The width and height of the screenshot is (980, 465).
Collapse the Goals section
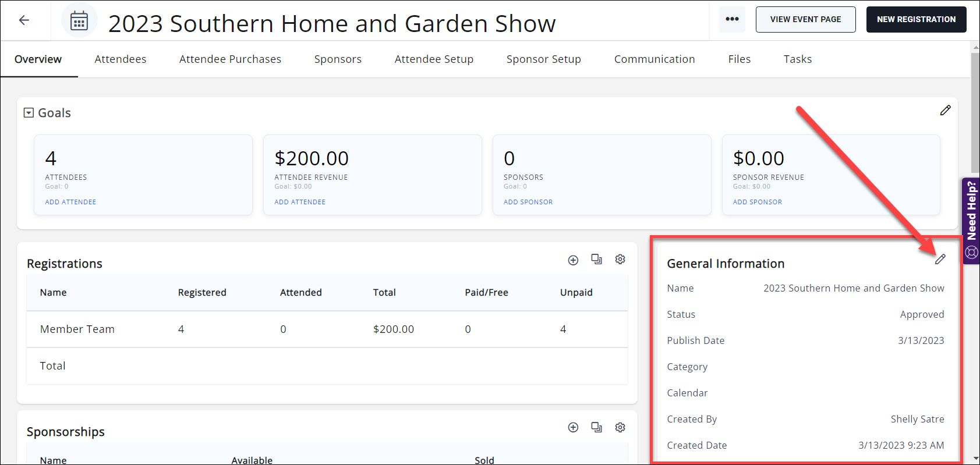29,113
